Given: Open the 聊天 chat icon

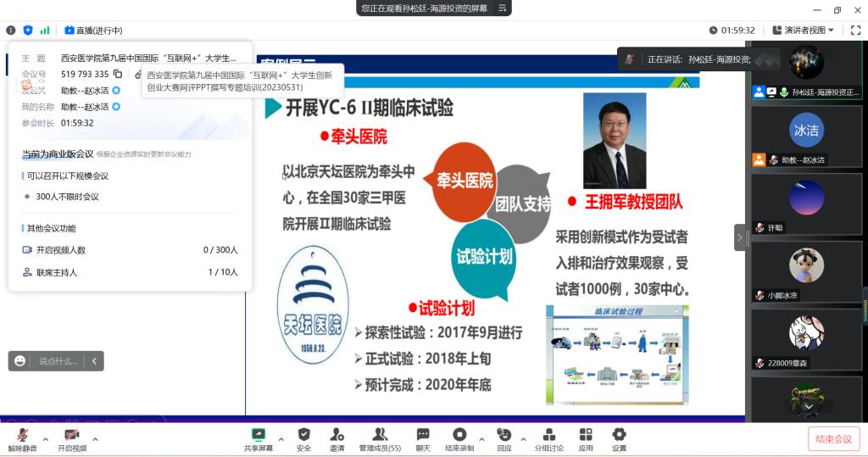Looking at the screenshot, I should (422, 435).
